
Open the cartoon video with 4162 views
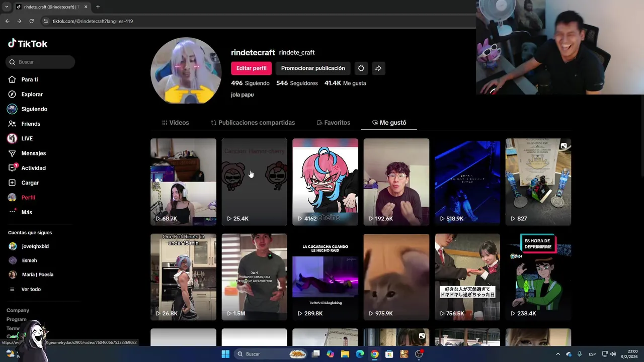[325, 182]
